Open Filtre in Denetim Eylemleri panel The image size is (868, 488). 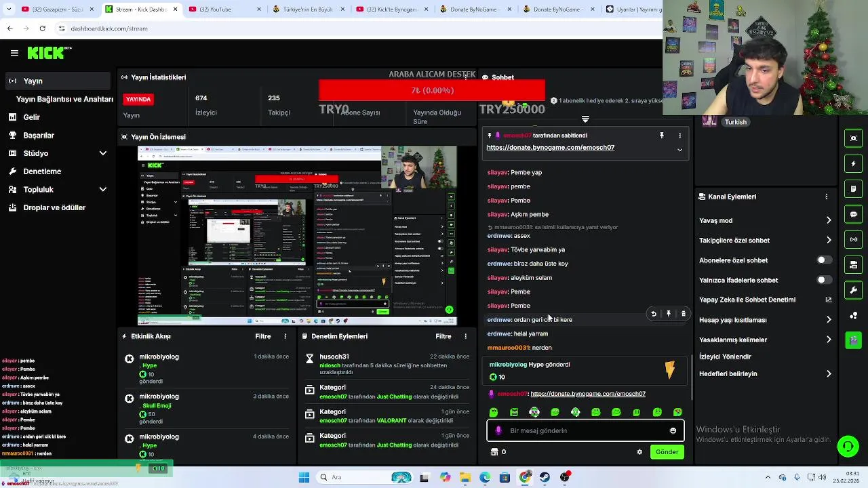point(443,336)
